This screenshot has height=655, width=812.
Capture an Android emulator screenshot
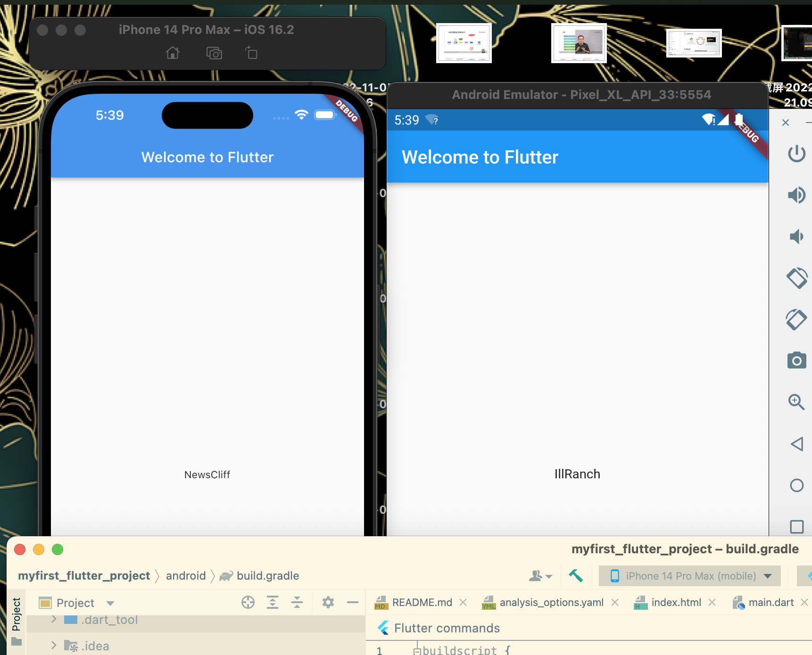796,360
